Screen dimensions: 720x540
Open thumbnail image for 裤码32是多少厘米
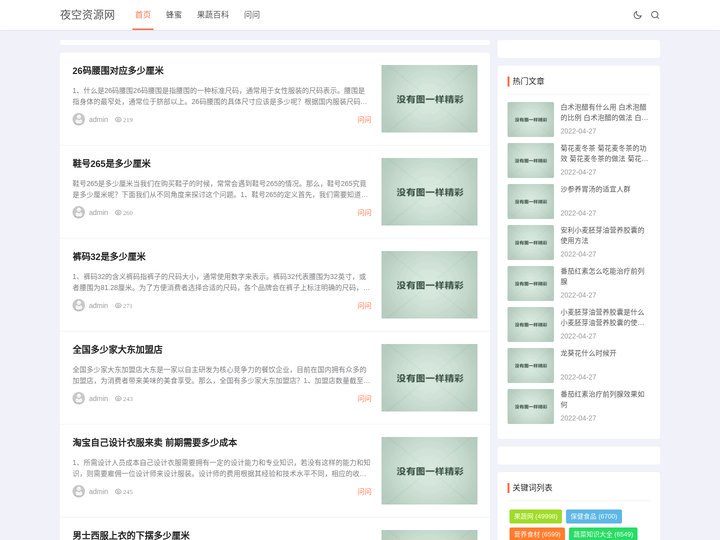(x=429, y=285)
